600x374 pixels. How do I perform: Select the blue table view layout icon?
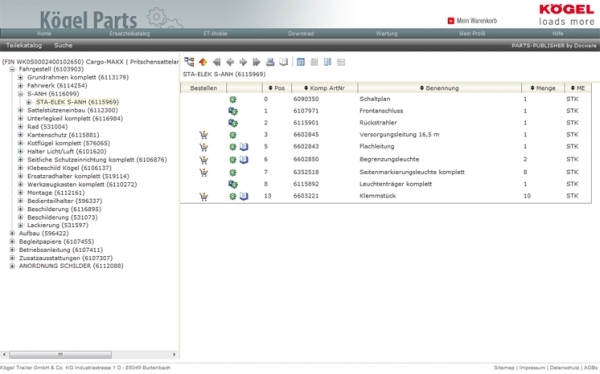point(301,62)
